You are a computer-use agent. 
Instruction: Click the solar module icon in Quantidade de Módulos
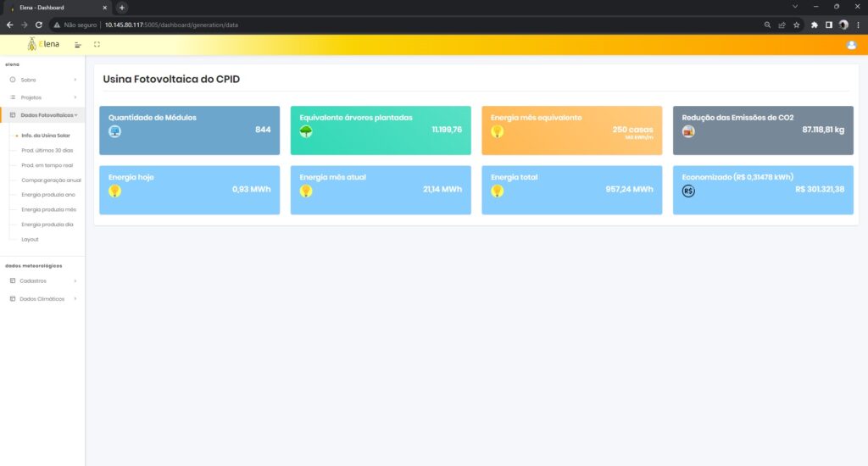click(x=114, y=131)
